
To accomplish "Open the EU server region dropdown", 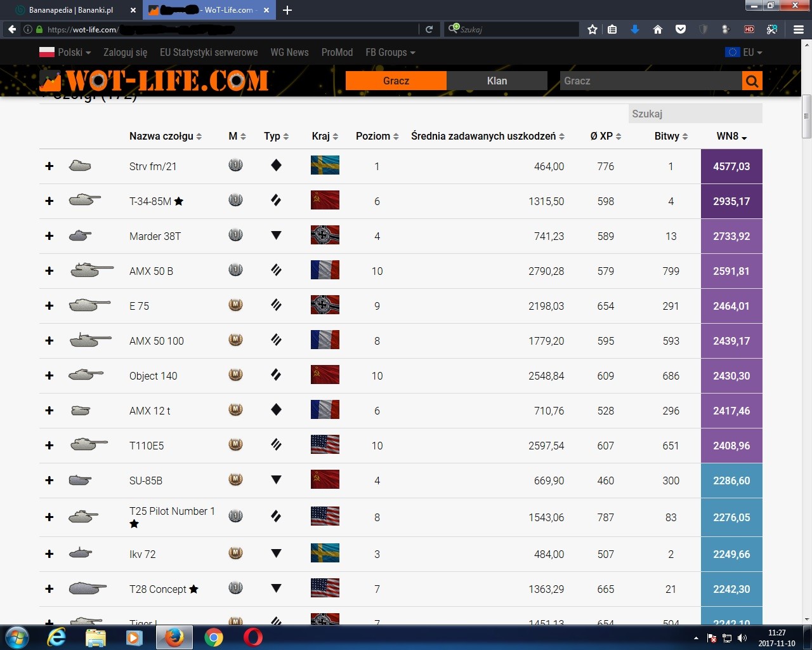I will pos(743,52).
